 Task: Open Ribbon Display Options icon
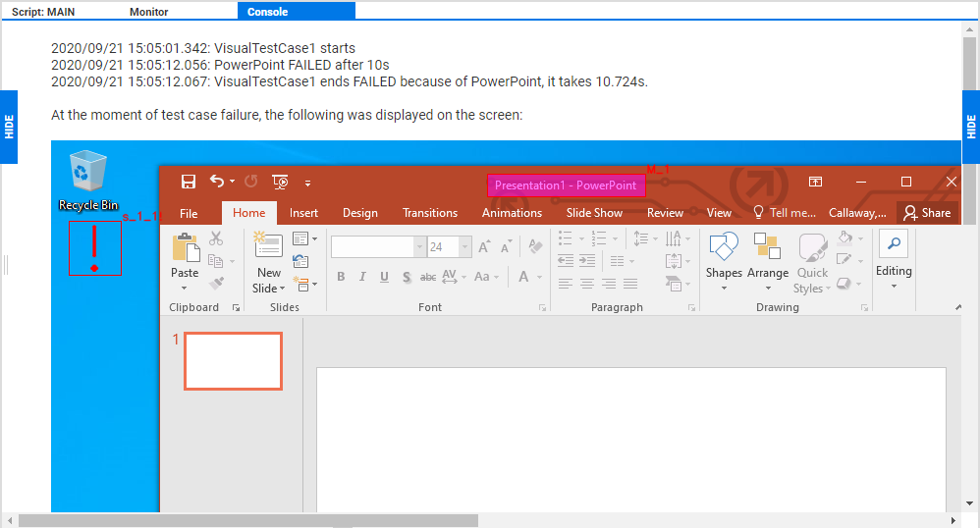[815, 182]
